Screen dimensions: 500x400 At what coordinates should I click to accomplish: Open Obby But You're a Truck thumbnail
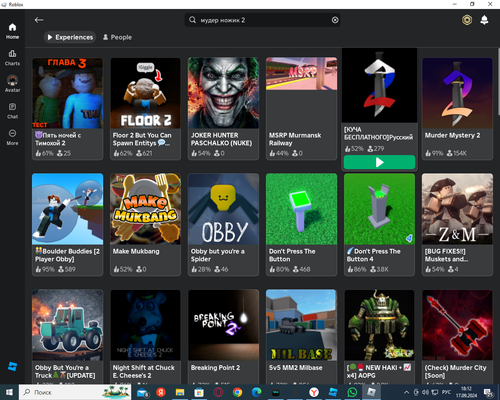(67, 325)
